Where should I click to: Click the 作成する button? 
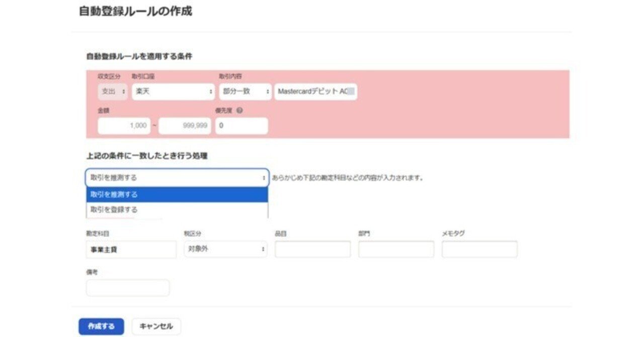pyautogui.click(x=102, y=326)
